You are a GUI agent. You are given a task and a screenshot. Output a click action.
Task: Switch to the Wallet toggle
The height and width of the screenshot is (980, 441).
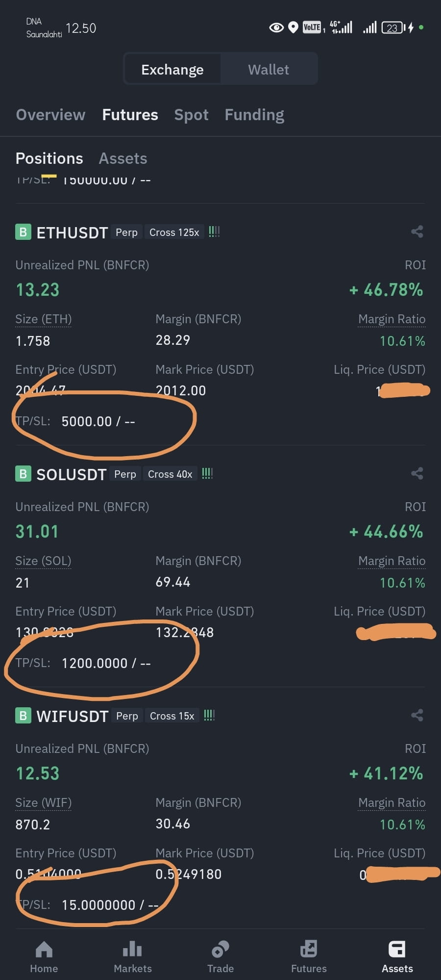click(269, 70)
